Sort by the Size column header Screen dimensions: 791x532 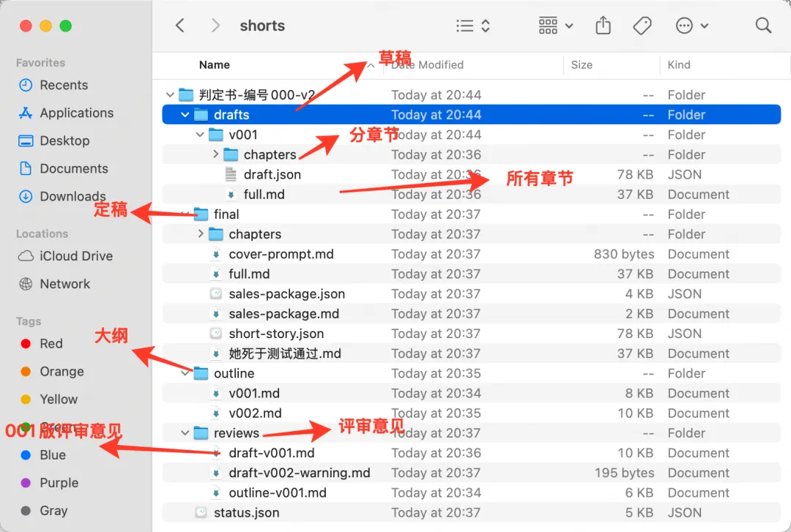click(582, 65)
